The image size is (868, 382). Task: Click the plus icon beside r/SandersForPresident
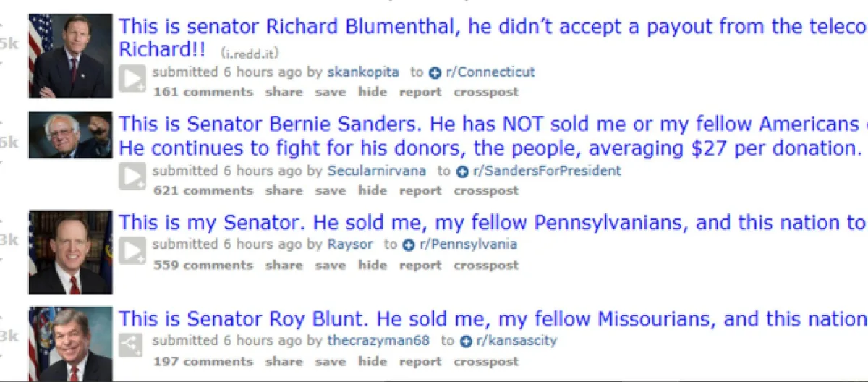[463, 171]
